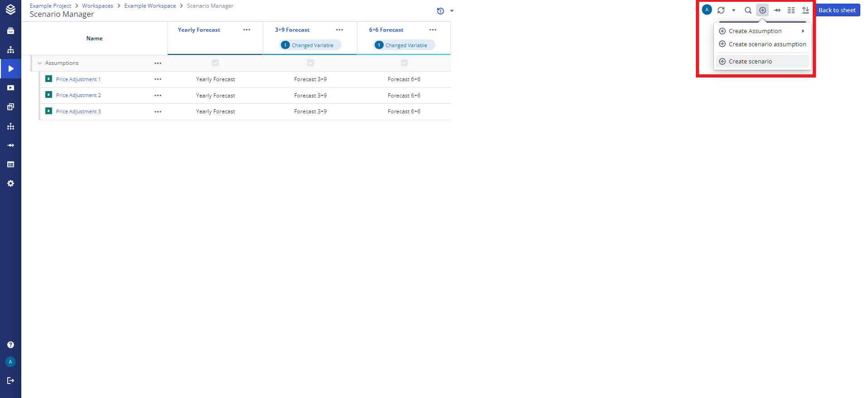Open the Price Adjustment 2 link
868x398 pixels.
click(x=78, y=96)
